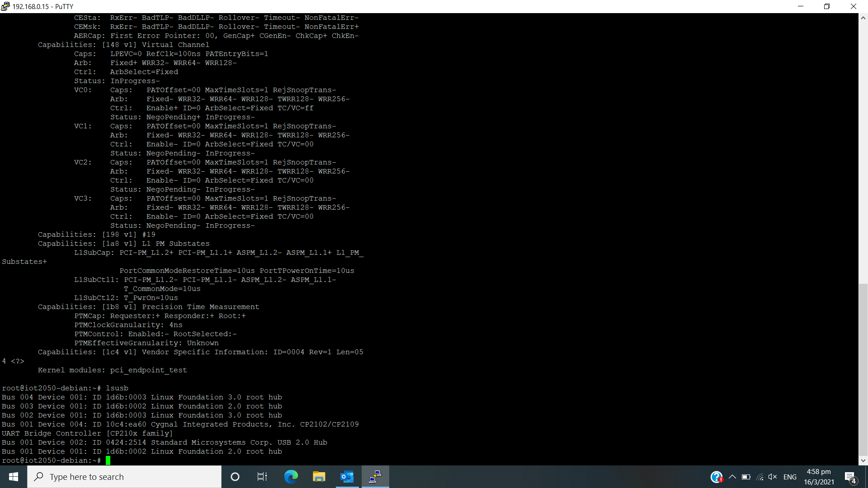This screenshot has height=488, width=868.
Task: Activate Cortana voice assistant
Action: click(x=235, y=477)
